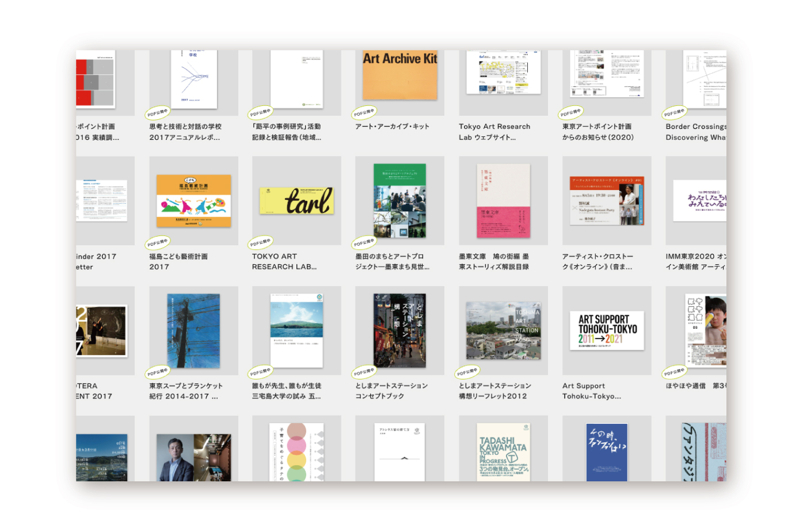Click the 「節平の事例研究」活動 title link
The width and height of the screenshot is (803, 532).
(286, 132)
